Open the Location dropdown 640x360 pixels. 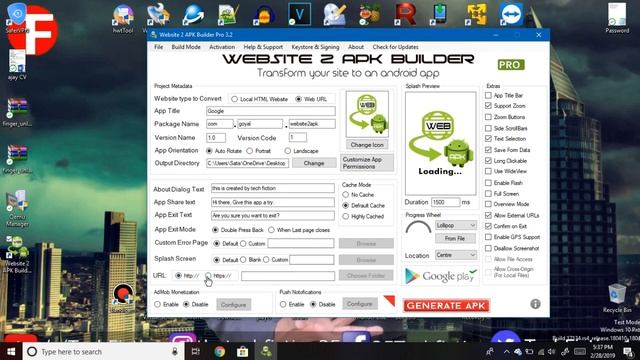(x=456, y=255)
